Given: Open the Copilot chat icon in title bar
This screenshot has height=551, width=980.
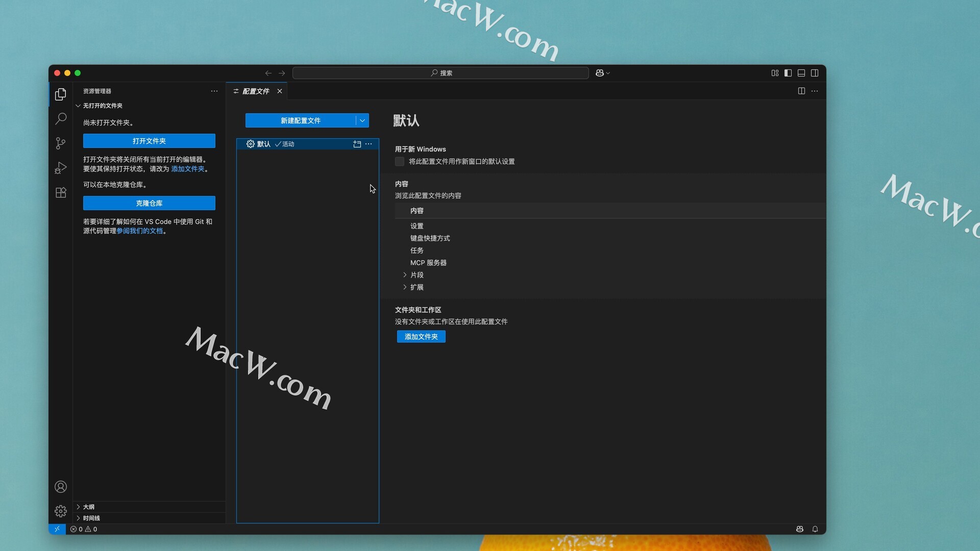Looking at the screenshot, I should click(x=600, y=73).
